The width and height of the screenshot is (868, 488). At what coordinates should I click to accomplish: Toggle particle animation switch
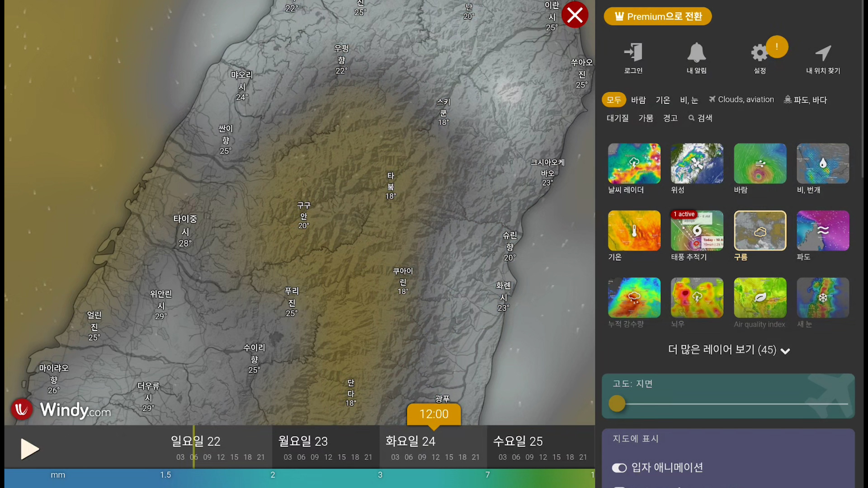pos(619,468)
